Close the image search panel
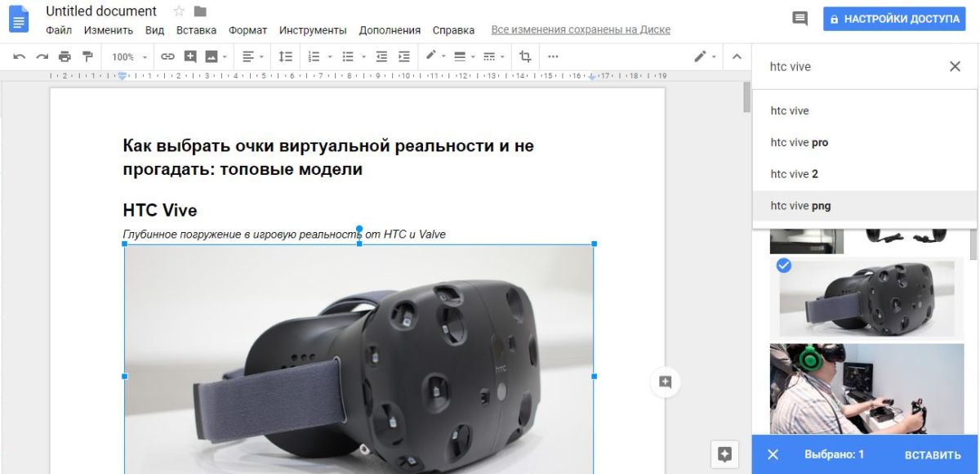The image size is (980, 474). [955, 67]
